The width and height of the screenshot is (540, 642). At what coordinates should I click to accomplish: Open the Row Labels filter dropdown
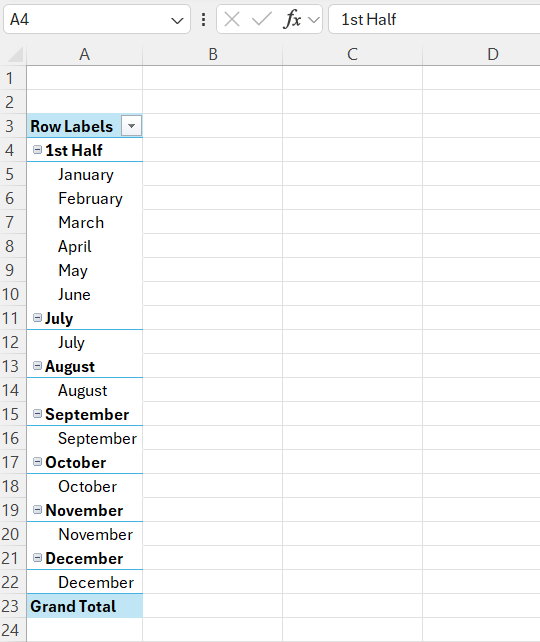[131, 126]
